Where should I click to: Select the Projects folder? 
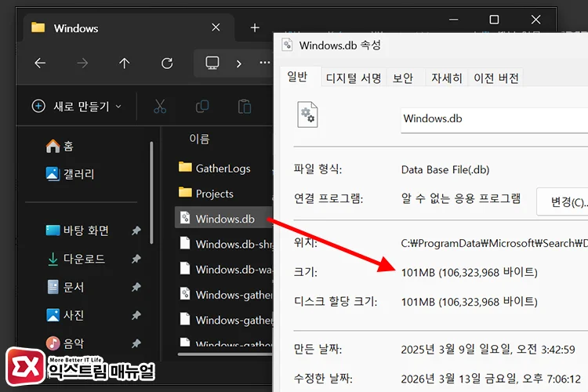(x=206, y=193)
